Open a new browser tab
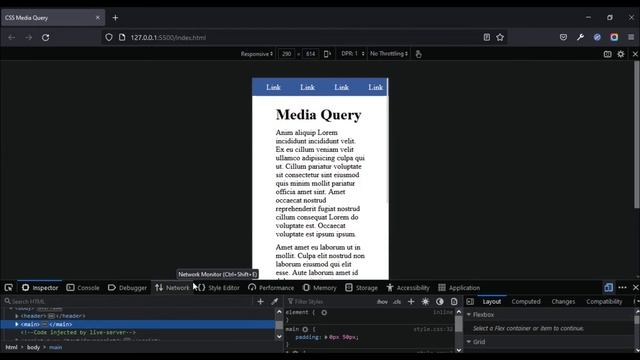Viewport: 640px width, 360px height. [115, 18]
